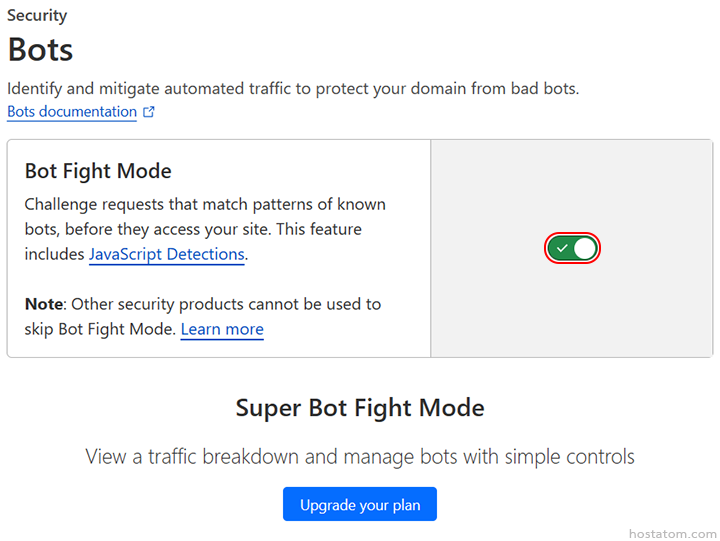Click the external link icon beside Bots documentation
The height and width of the screenshot is (541, 720).
pyautogui.click(x=149, y=112)
